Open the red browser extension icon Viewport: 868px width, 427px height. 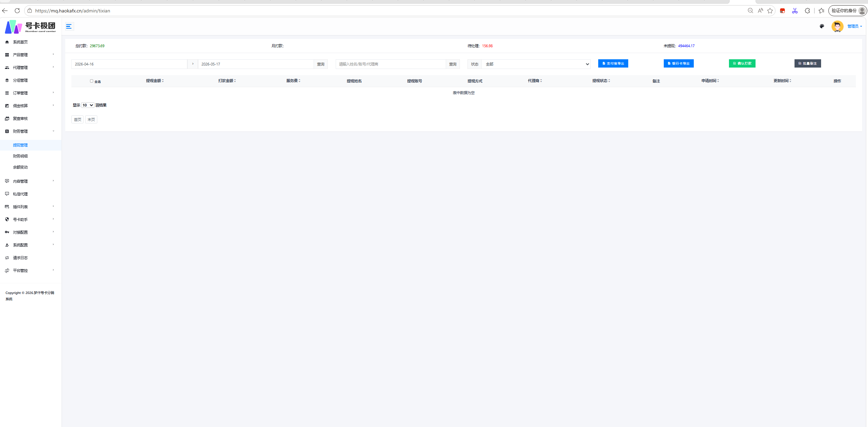(x=782, y=11)
